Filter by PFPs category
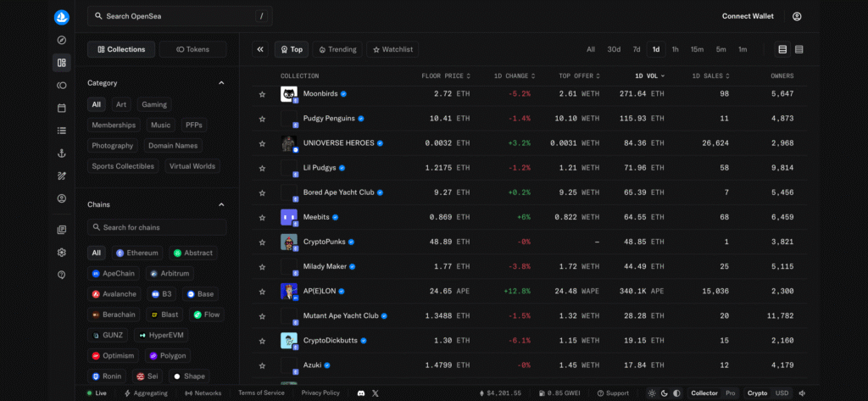The image size is (868, 401). pyautogui.click(x=194, y=125)
